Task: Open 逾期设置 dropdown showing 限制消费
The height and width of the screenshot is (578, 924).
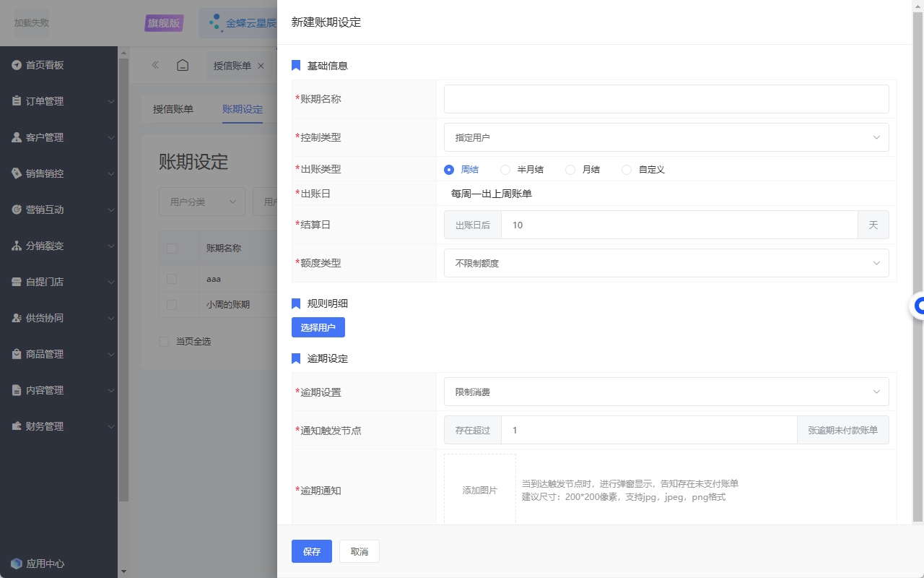Action: 666,392
